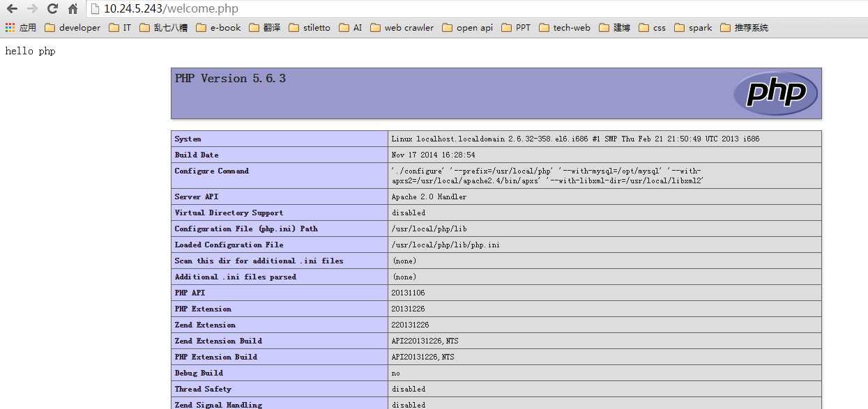Click the '/usr/local/php/lib' value
868x409 pixels.
[x=429, y=229]
